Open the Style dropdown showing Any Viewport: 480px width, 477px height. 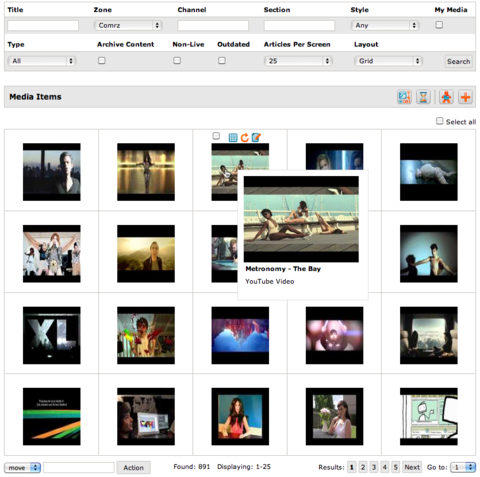coord(385,25)
